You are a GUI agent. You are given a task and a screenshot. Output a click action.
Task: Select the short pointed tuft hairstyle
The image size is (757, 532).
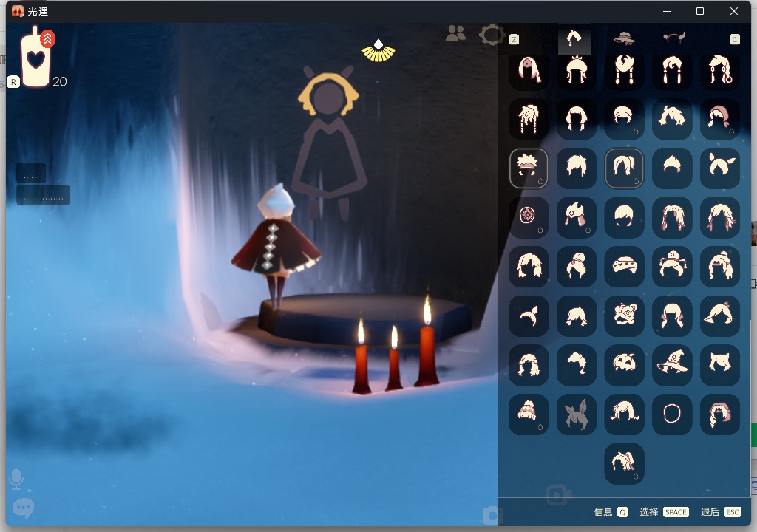pos(672,168)
